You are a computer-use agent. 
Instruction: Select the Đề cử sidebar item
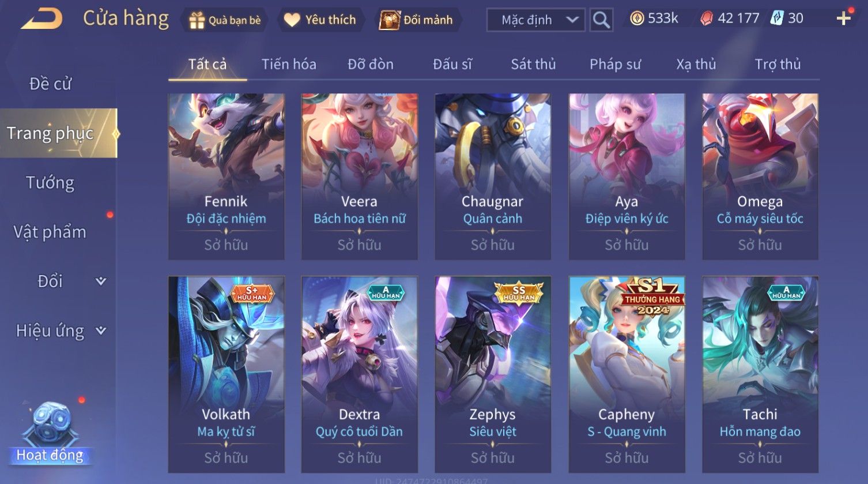(x=50, y=84)
